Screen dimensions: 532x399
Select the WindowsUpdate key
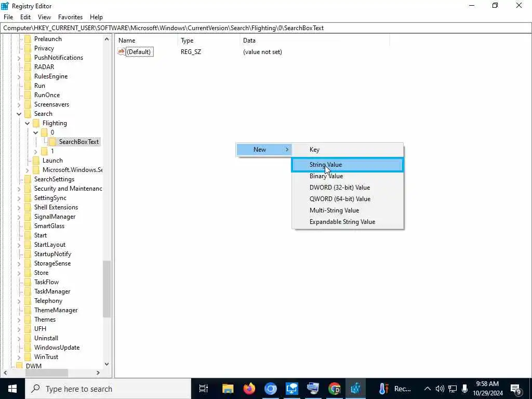57,348
